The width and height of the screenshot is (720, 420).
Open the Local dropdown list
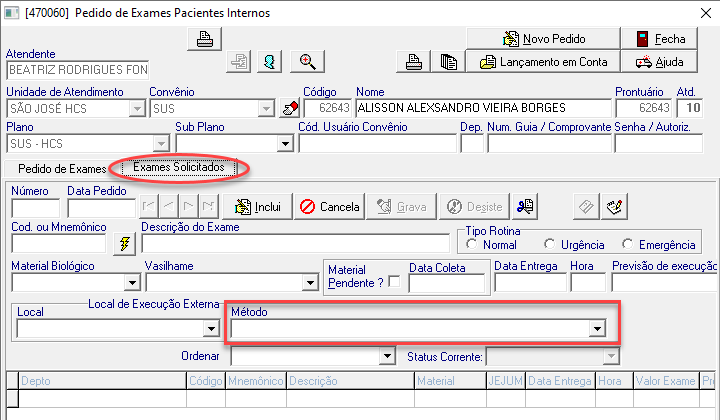point(211,328)
